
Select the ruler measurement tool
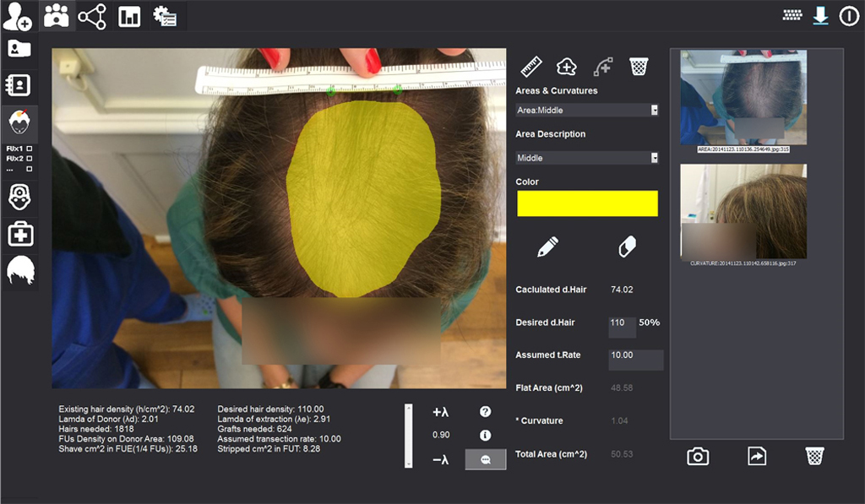(x=530, y=66)
